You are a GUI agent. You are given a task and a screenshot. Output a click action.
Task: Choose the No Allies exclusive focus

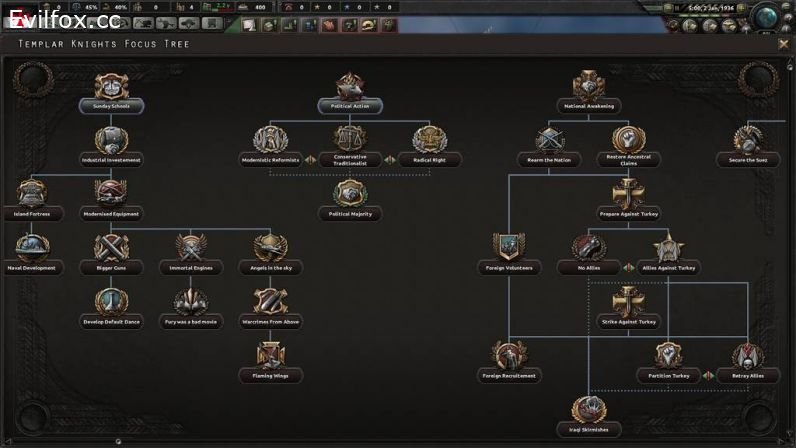589,248
